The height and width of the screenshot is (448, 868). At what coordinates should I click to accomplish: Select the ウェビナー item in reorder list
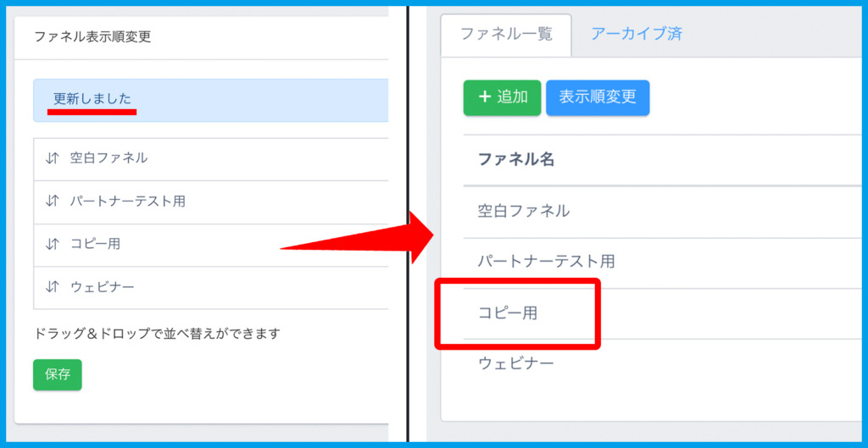point(102,287)
